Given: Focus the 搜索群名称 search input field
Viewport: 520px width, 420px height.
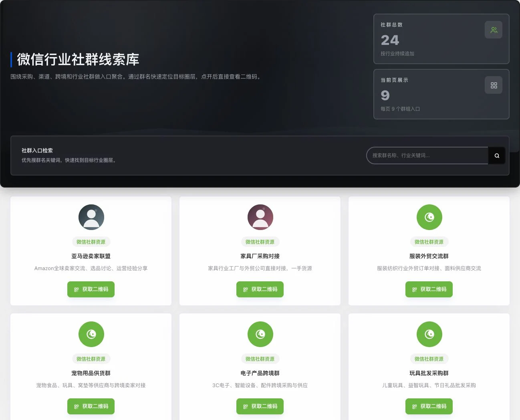Looking at the screenshot, I should pyautogui.click(x=427, y=155).
